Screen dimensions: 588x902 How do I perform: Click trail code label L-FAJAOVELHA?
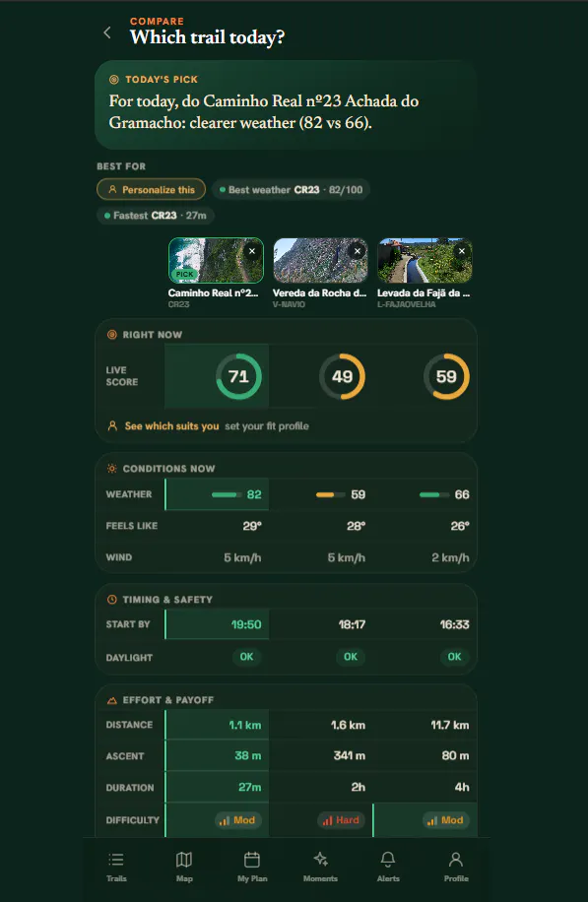click(x=406, y=304)
